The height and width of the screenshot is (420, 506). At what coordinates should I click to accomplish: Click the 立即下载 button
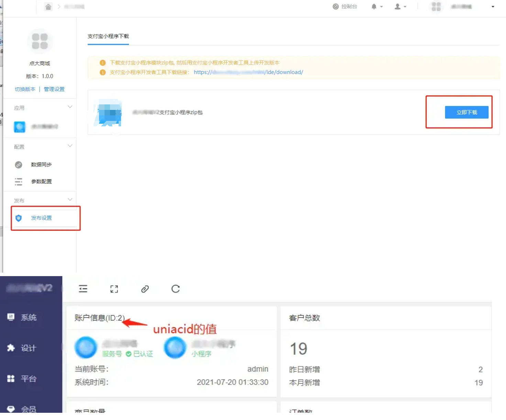[x=466, y=112]
